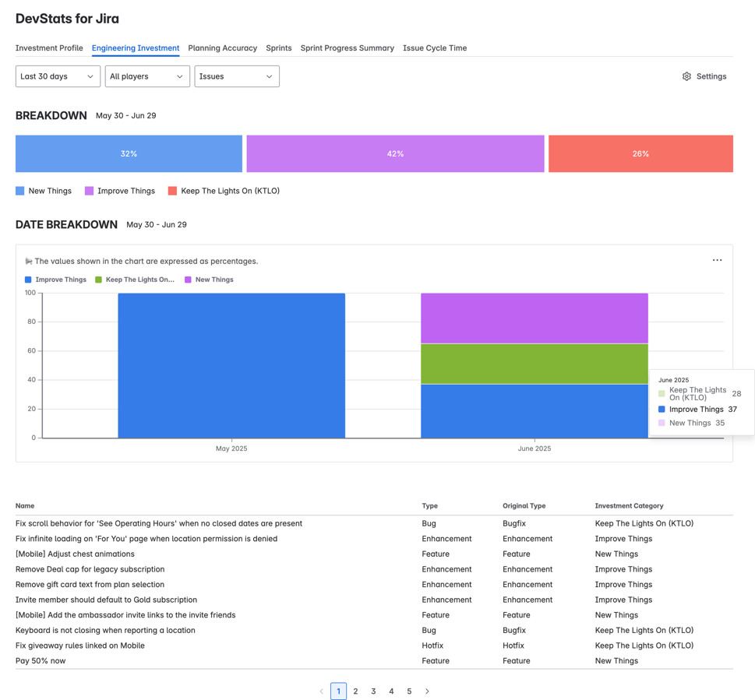Click the Hotfix type cell
The height and width of the screenshot is (700, 755).
click(x=432, y=645)
